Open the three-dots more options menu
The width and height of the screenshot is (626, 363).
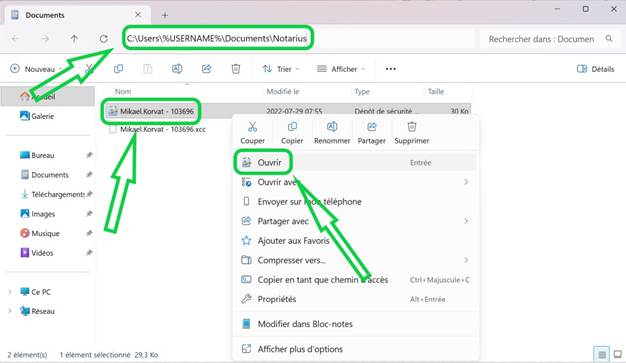391,69
